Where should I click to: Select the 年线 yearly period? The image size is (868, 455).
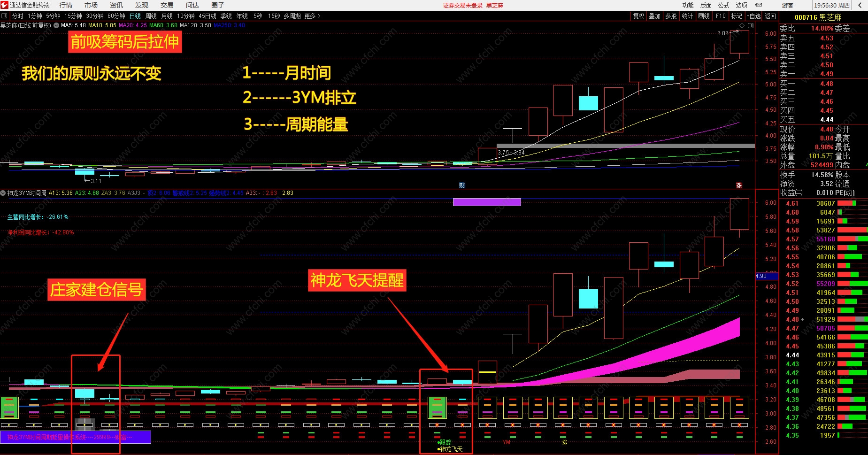[x=242, y=16]
